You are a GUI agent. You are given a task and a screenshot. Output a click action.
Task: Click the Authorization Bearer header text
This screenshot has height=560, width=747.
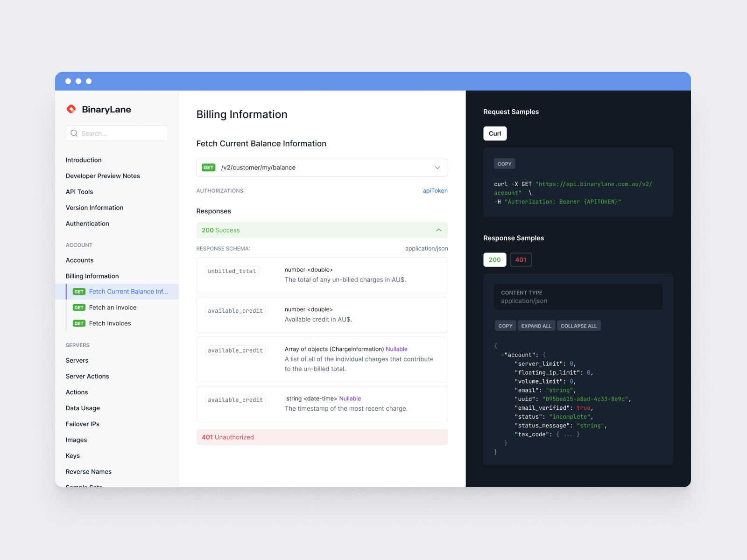pos(563,202)
